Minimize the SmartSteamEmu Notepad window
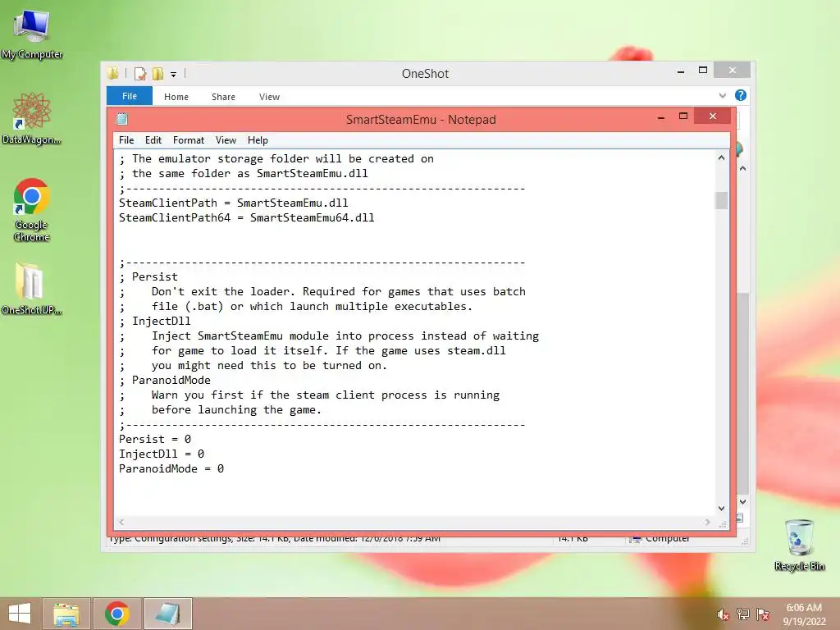 tap(661, 116)
